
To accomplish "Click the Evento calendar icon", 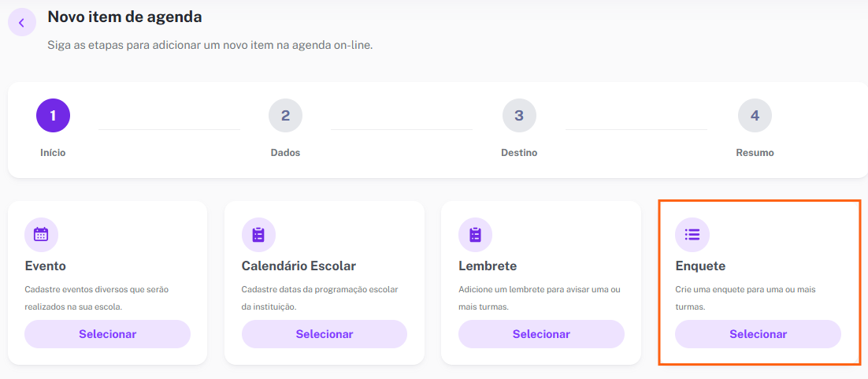I will [42, 234].
